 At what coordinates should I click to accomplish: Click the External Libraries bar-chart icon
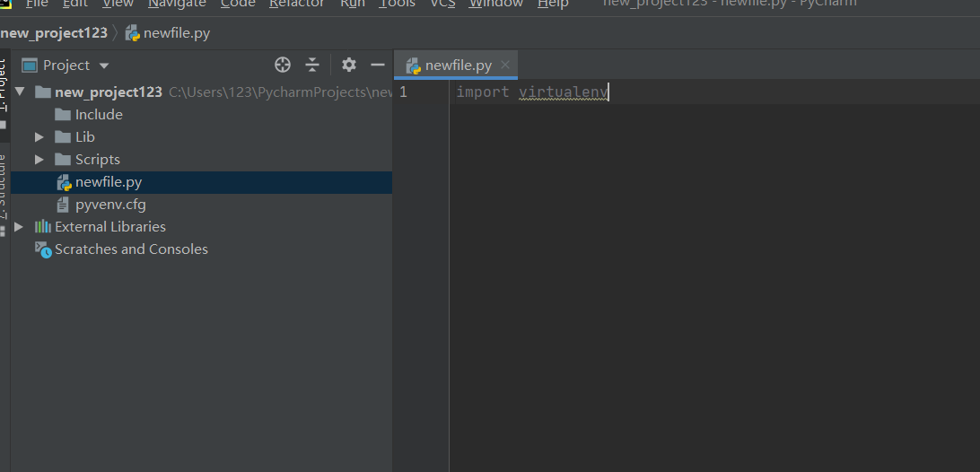(42, 226)
